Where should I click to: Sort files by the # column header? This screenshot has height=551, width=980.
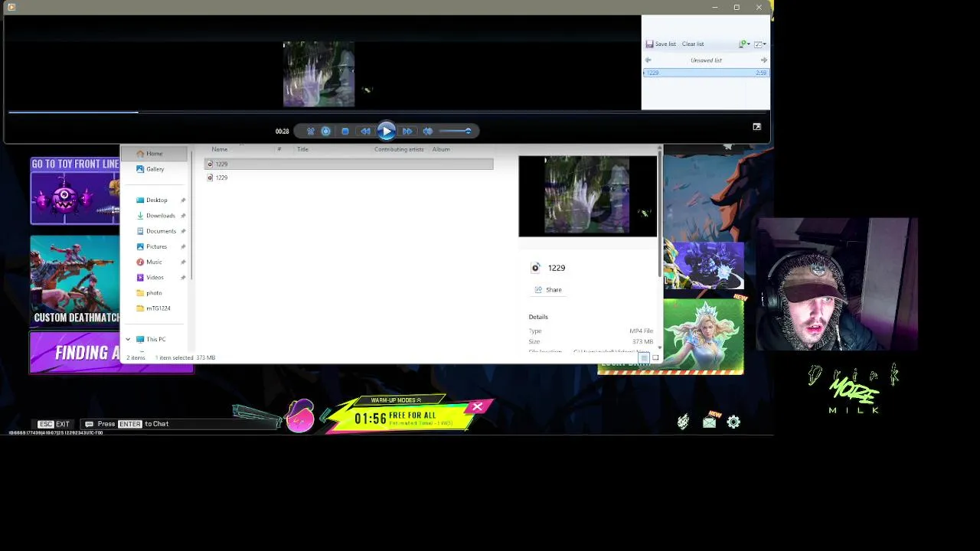[279, 149]
